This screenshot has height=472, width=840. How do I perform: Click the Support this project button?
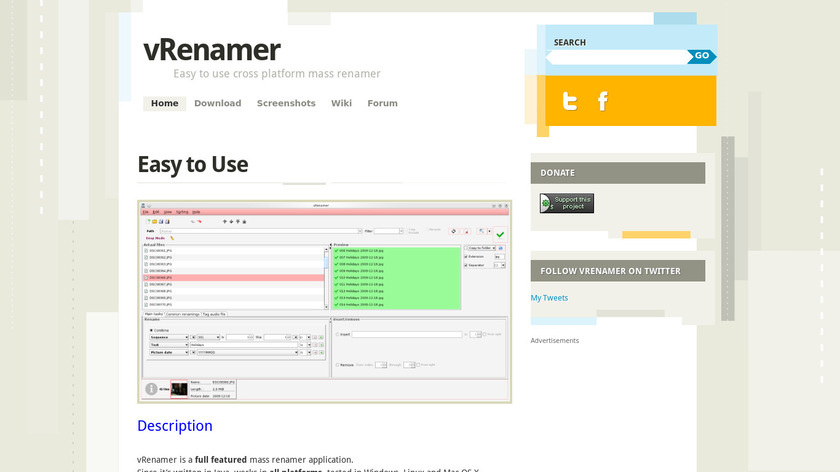click(567, 203)
